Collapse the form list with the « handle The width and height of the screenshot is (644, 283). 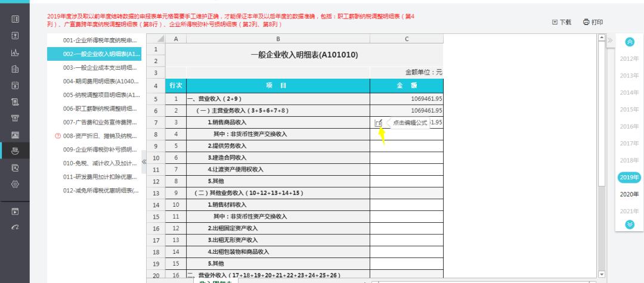144,161
